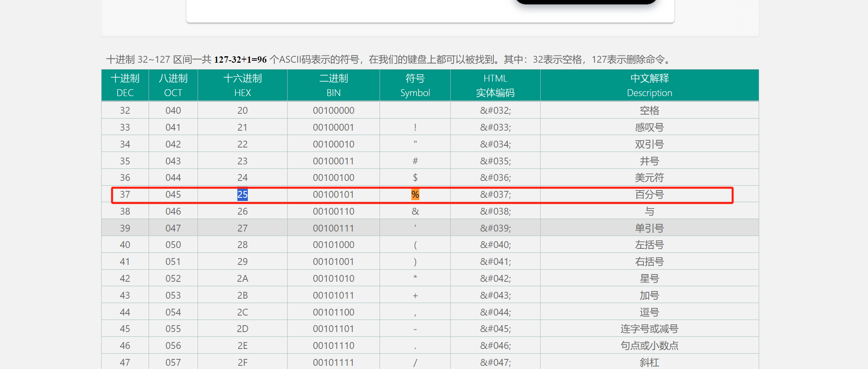Select the &#043; HTML entity cell
This screenshot has height=369, width=868.
[495, 295]
